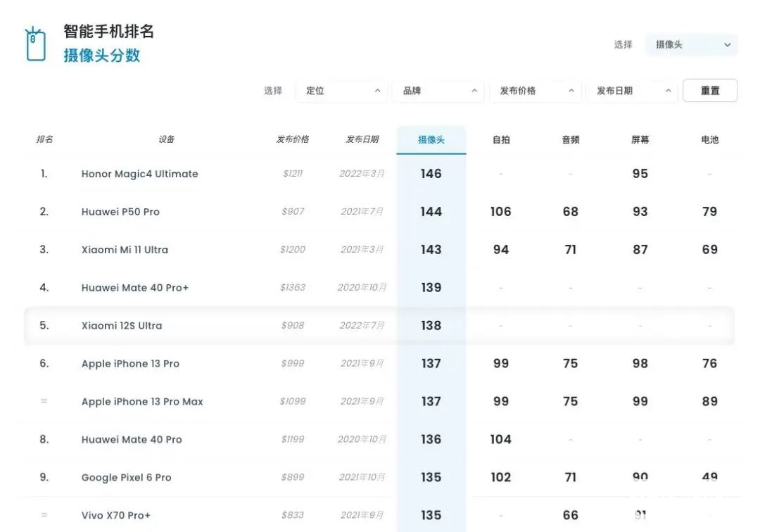Open Huawei Mate 40 Pro+ details
This screenshot has width=760, height=532.
tap(135, 288)
